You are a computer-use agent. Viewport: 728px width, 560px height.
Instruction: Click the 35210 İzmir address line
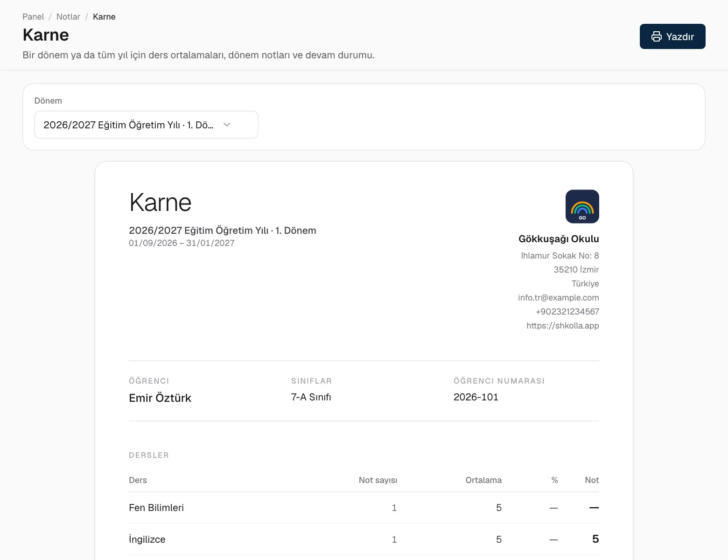click(x=576, y=270)
